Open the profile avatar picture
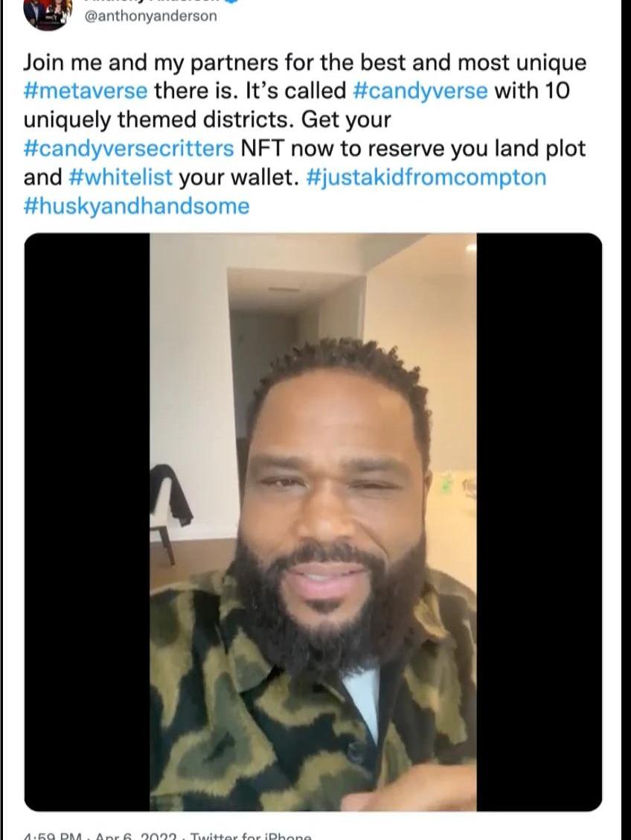Viewport: 631px width, 840px height. pos(48,14)
